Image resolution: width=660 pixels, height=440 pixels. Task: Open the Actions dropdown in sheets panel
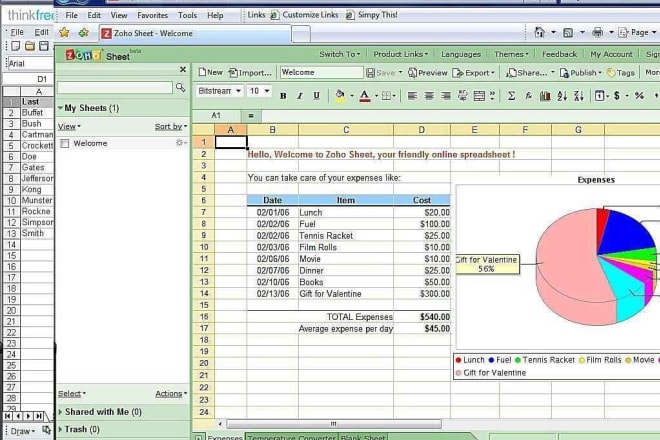point(171,394)
